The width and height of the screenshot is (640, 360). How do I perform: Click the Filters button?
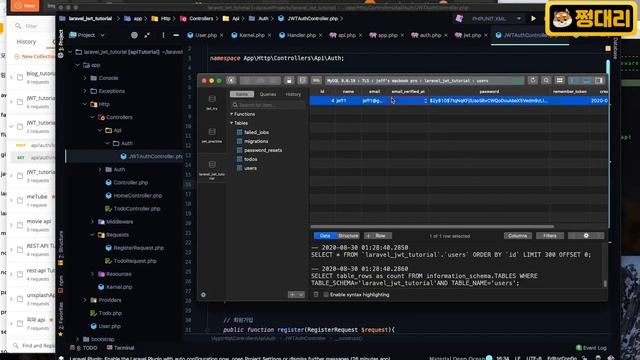[549, 236]
